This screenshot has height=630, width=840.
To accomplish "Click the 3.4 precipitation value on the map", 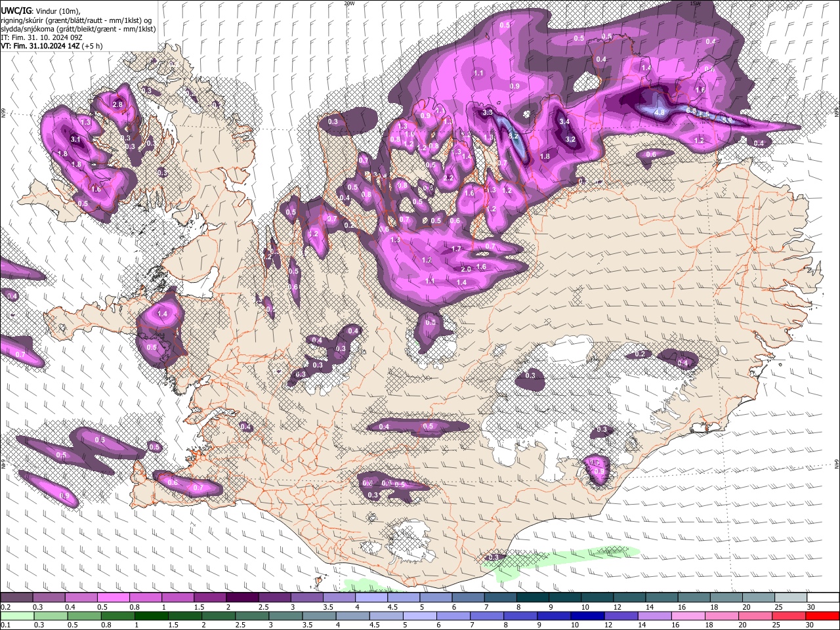I will (x=564, y=121).
